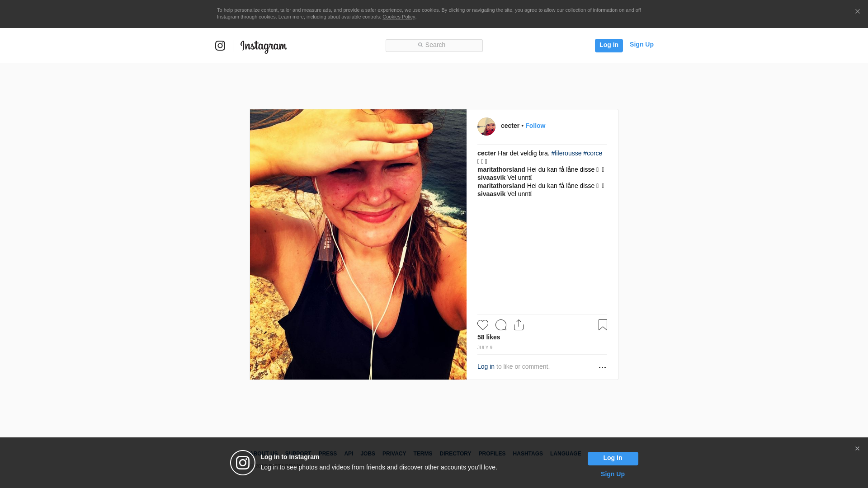This screenshot has height=488, width=868.
Task: Close the Log In to Instagram banner
Action: pyautogui.click(x=857, y=449)
